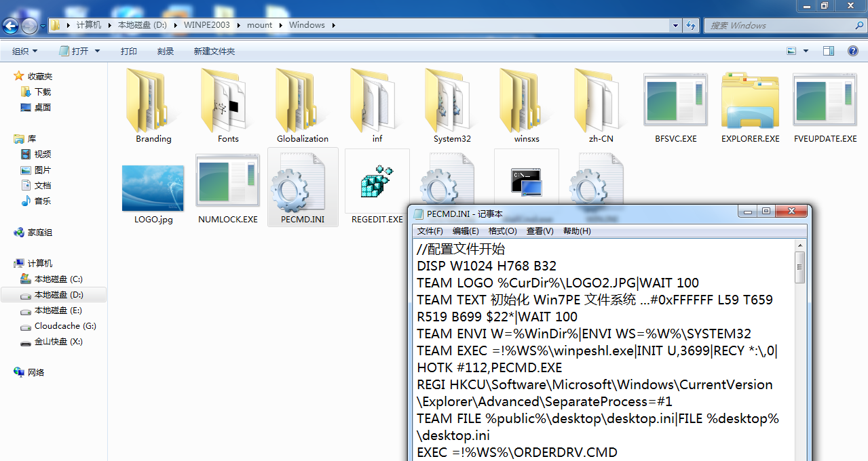Expand the arrow after mount in breadcrumb

click(x=281, y=25)
